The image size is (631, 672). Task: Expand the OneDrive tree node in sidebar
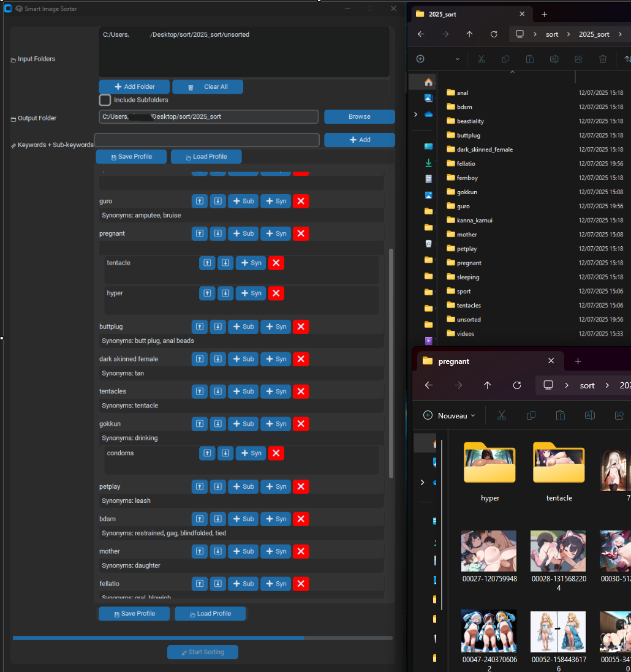point(415,115)
